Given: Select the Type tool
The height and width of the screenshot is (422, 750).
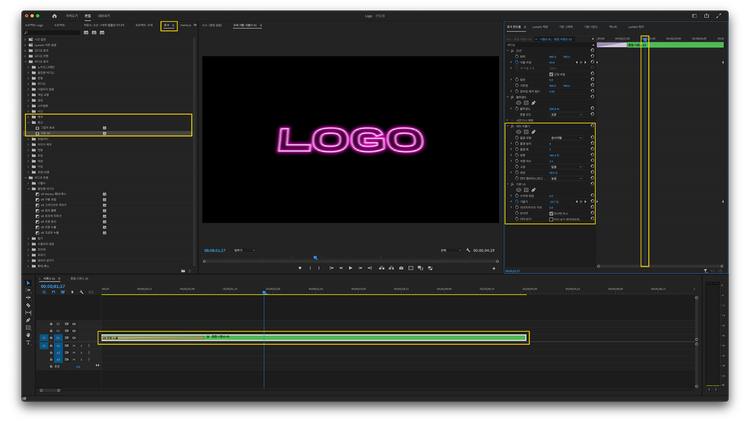Looking at the screenshot, I should pyautogui.click(x=28, y=342).
